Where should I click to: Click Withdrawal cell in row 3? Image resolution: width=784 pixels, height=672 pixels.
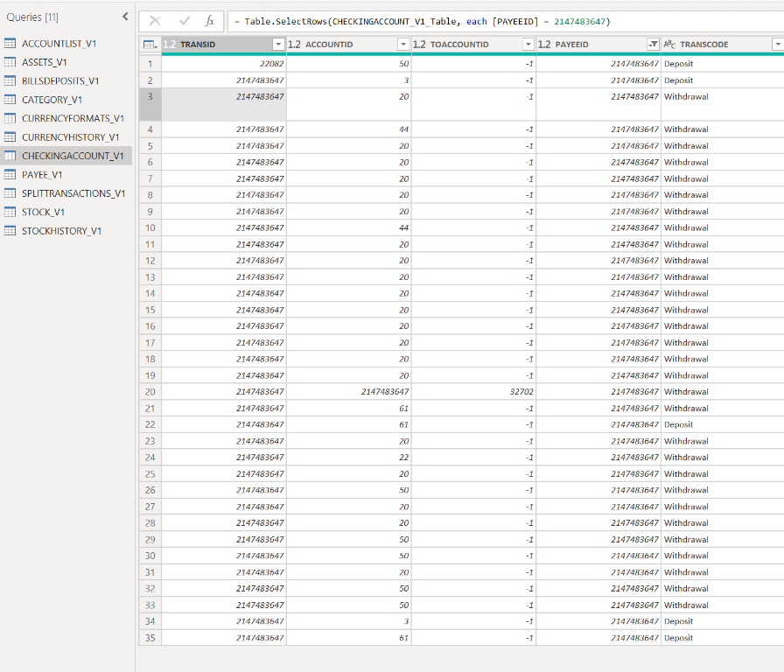coord(723,105)
